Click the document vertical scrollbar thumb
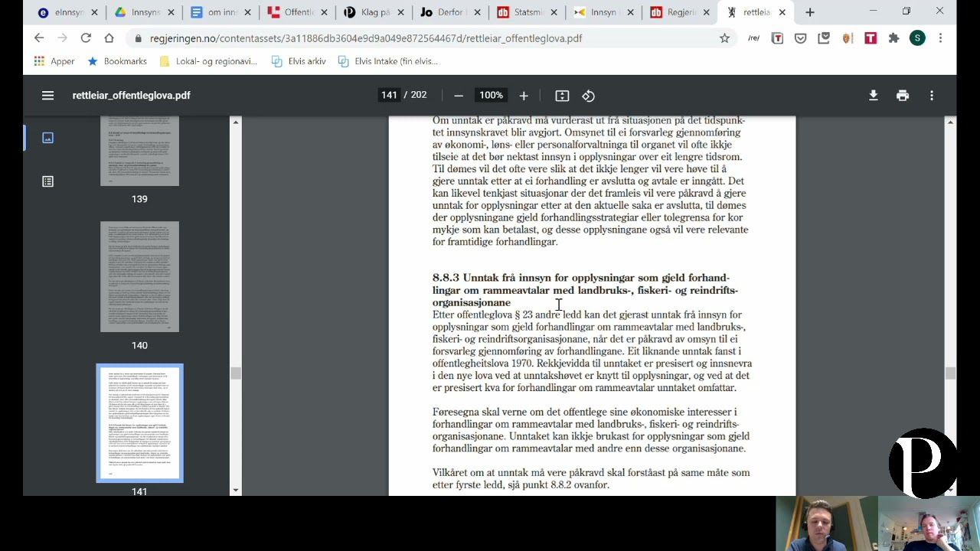 950,373
